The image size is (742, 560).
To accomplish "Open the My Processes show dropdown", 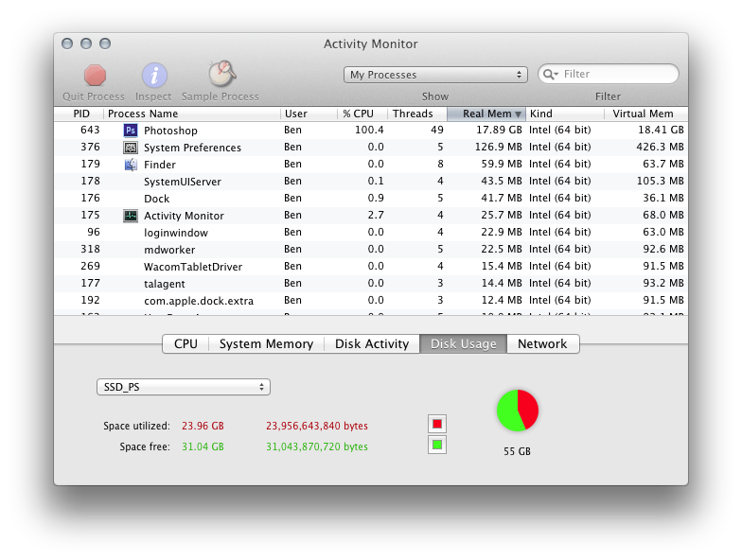I will (435, 75).
